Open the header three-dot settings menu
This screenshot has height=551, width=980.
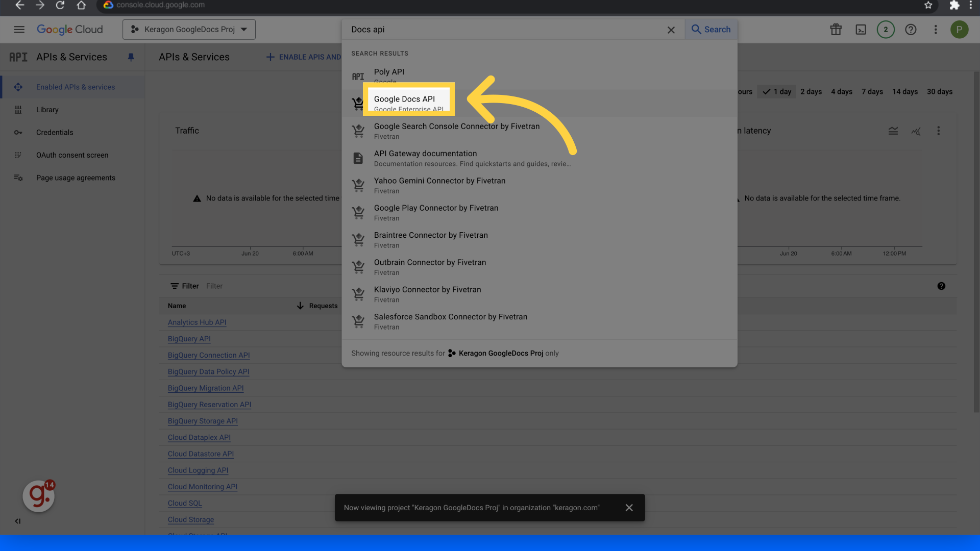[936, 30]
